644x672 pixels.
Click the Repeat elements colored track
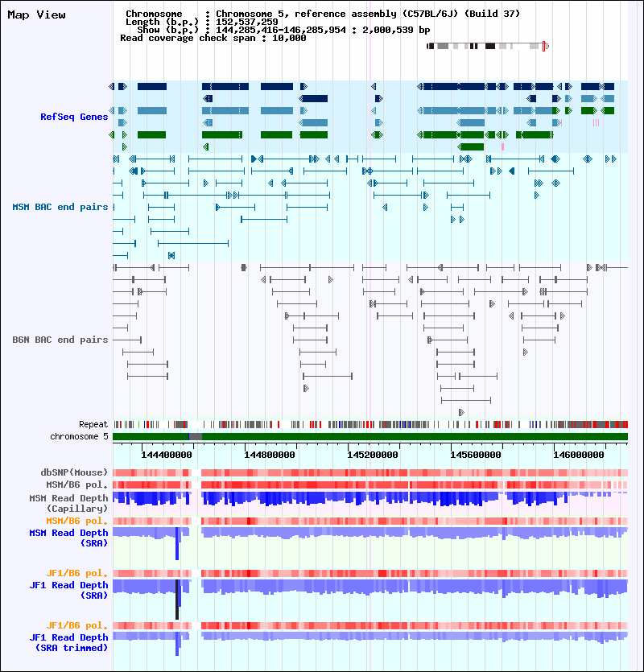tap(370, 424)
